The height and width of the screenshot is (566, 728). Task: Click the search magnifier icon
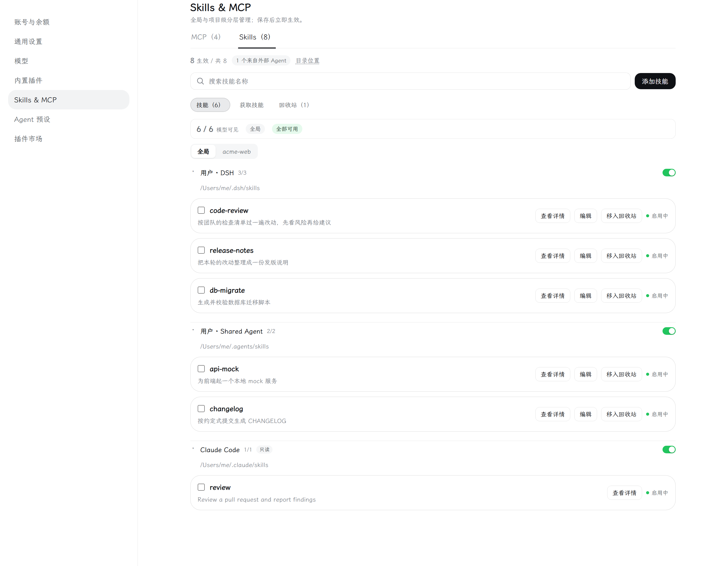(200, 81)
